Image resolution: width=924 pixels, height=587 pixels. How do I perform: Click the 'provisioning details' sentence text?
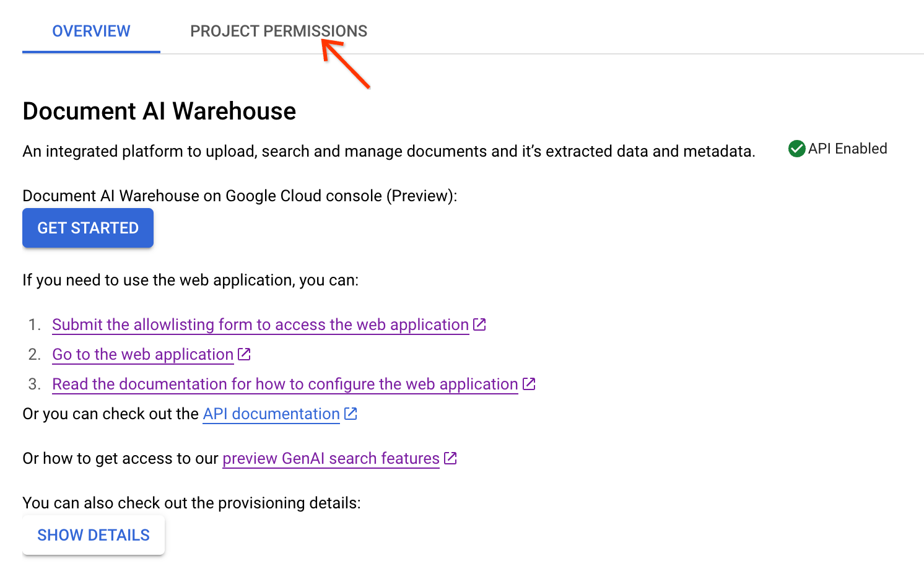click(191, 503)
